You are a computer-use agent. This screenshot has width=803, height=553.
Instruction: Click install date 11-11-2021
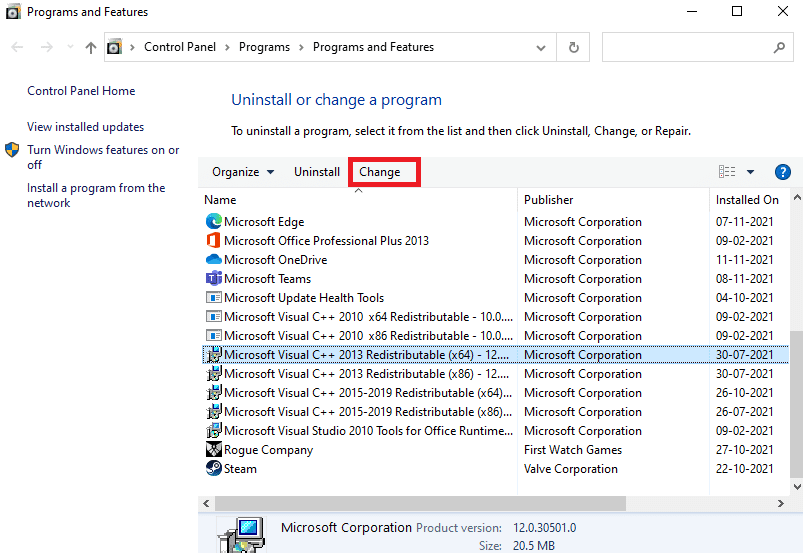click(x=744, y=260)
